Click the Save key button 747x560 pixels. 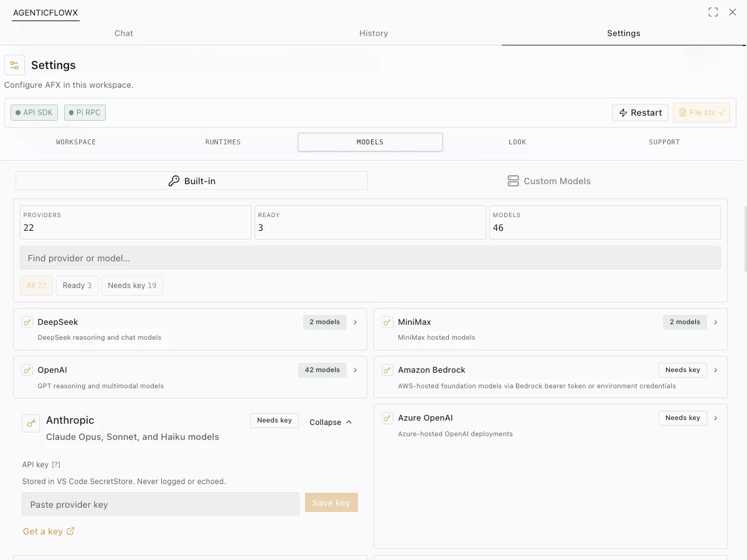click(x=331, y=503)
